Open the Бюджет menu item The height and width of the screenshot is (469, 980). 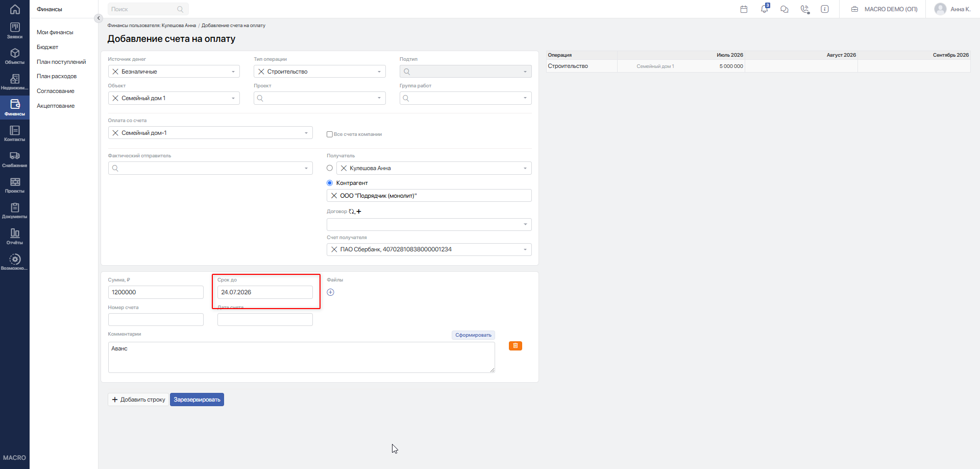47,47
